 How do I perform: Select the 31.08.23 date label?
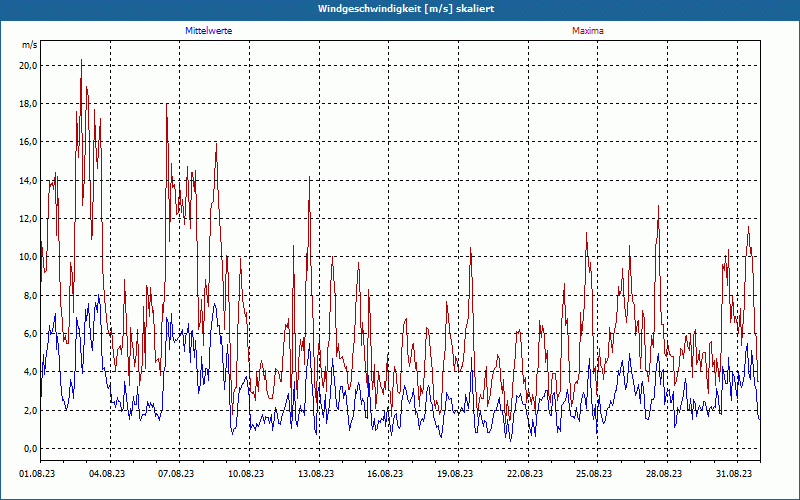734,473
